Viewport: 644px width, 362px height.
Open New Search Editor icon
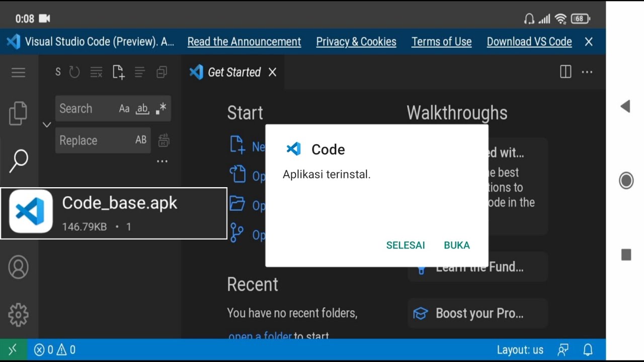pos(118,72)
